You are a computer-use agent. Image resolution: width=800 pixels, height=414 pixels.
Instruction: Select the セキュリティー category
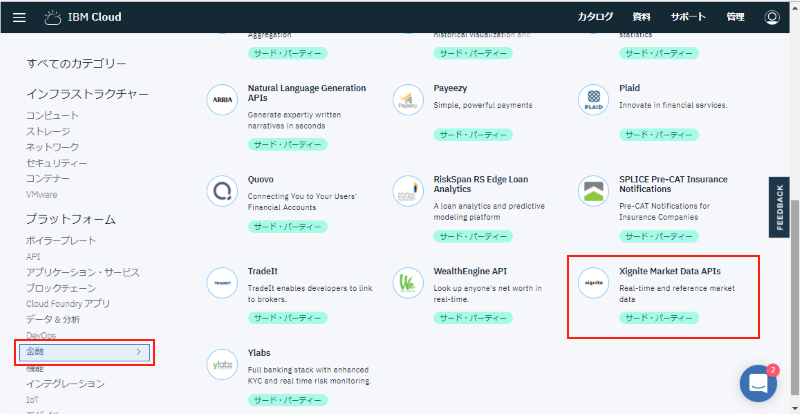click(57, 163)
